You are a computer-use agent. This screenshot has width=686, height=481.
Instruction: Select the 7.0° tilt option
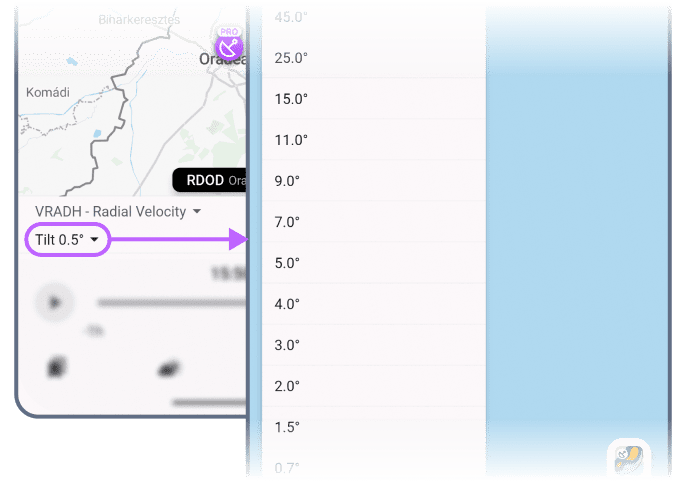coord(374,222)
